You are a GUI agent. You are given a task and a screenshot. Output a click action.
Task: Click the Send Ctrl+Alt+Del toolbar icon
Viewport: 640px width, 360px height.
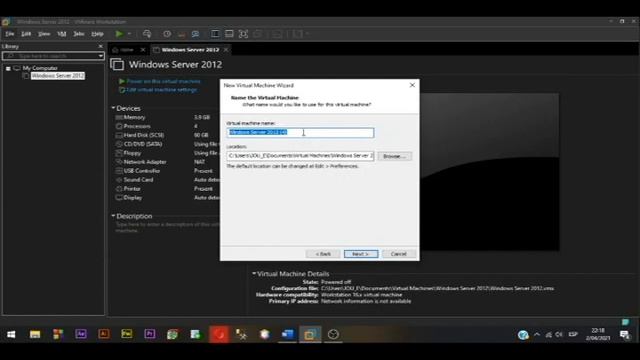point(147,34)
